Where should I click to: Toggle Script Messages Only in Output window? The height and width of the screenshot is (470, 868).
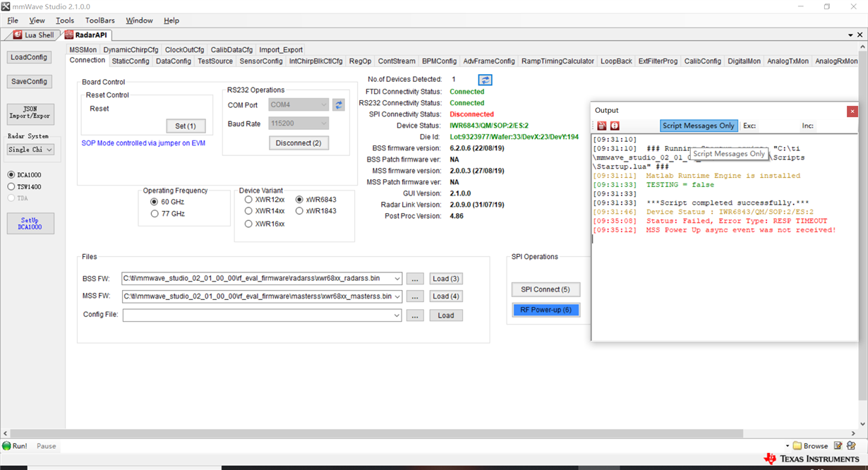[698, 126]
